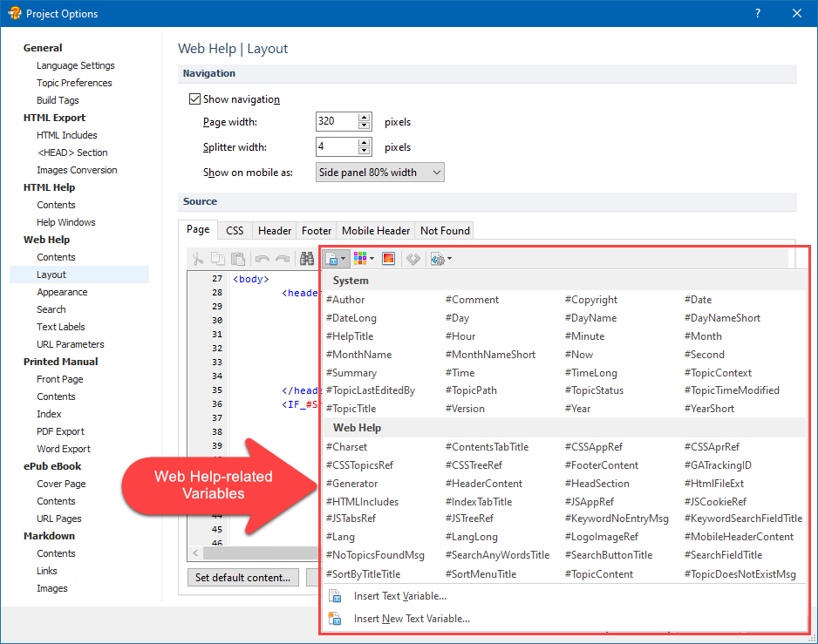Click the code editor scroll left arrow
The height and width of the screenshot is (644, 818).
click(195, 552)
